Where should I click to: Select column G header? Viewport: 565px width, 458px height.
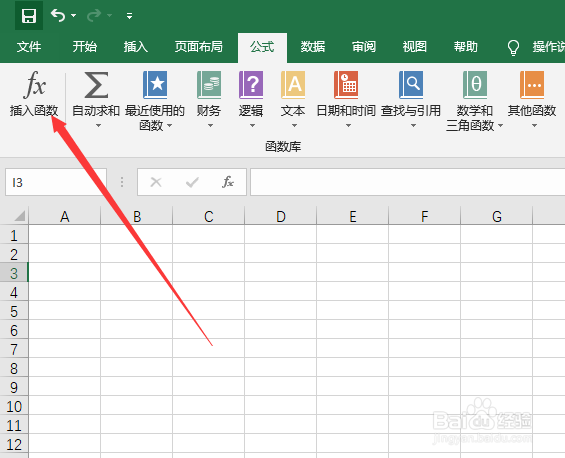point(497,216)
